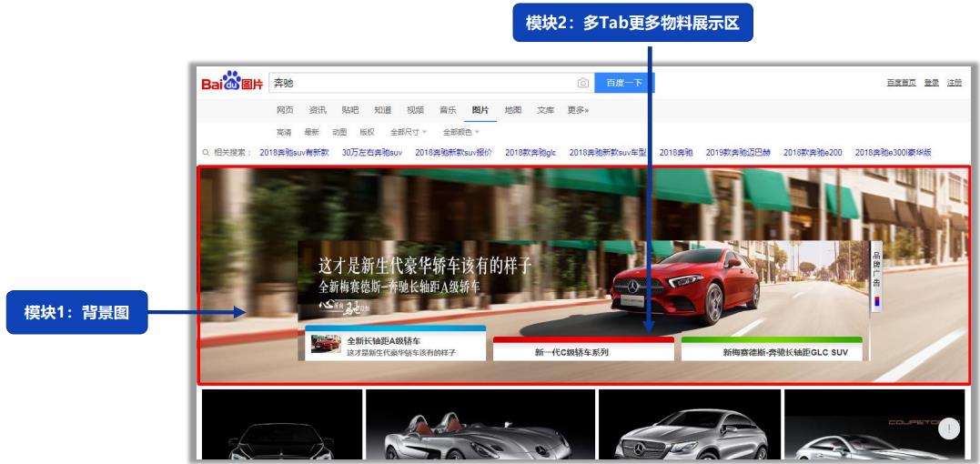Image resolution: width=980 pixels, height=464 pixels.
Task: Click the search field containing 奔驰
Action: coord(431,83)
